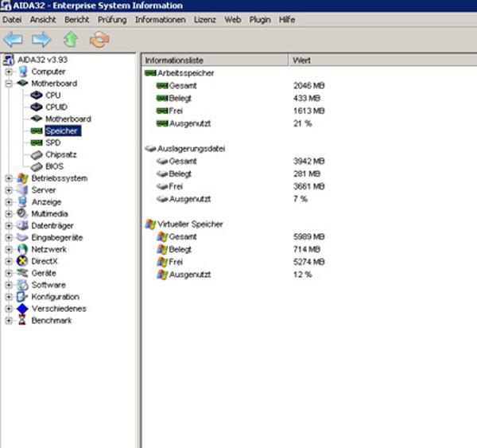The image size is (477, 448).
Task: Click the Netzwerk globe icon
Action: point(22,249)
